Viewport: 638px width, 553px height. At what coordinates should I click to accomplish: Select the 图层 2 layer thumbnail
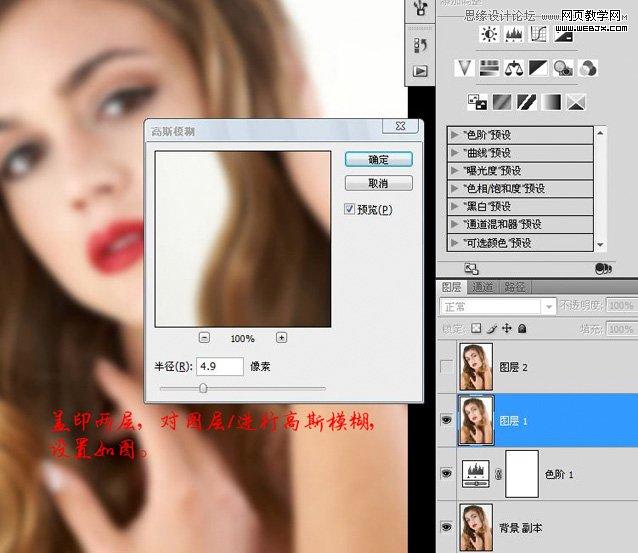coord(476,367)
